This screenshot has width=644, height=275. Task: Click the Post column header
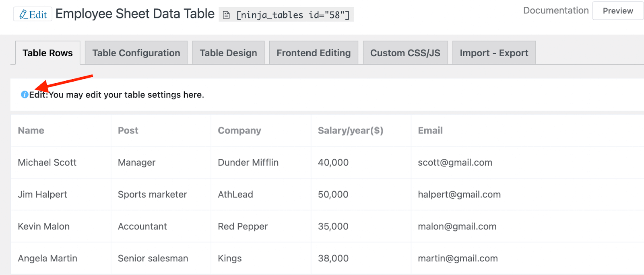point(128,130)
